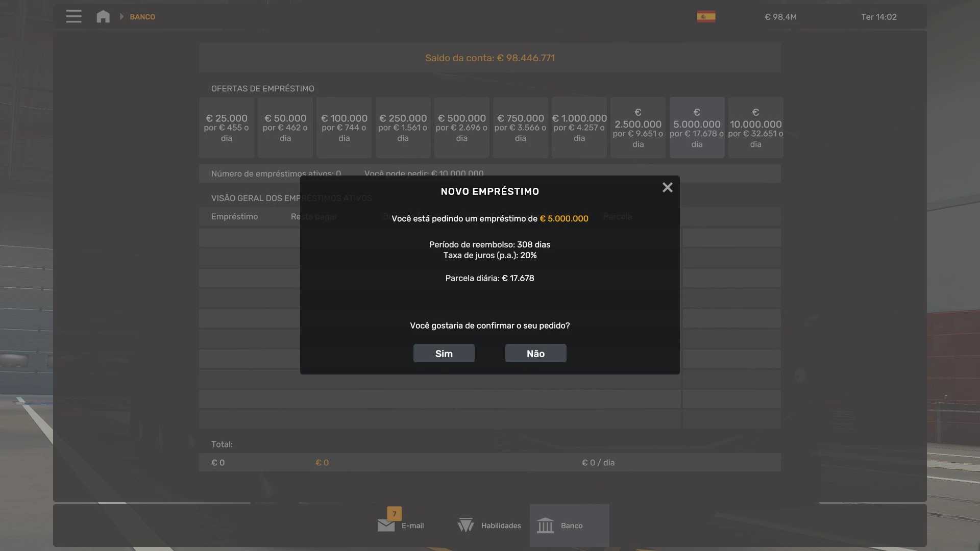980x551 pixels.
Task: Select the € 100.000 loan offer
Action: [x=344, y=128]
